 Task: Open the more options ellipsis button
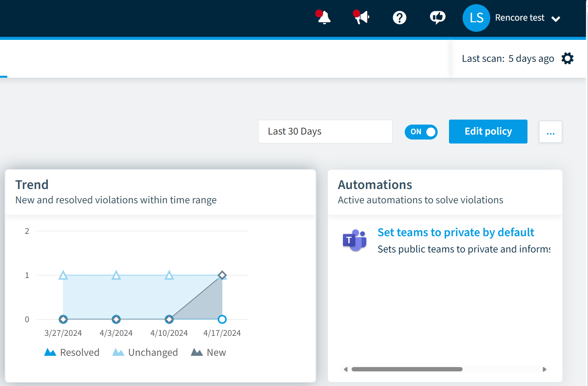pyautogui.click(x=550, y=132)
